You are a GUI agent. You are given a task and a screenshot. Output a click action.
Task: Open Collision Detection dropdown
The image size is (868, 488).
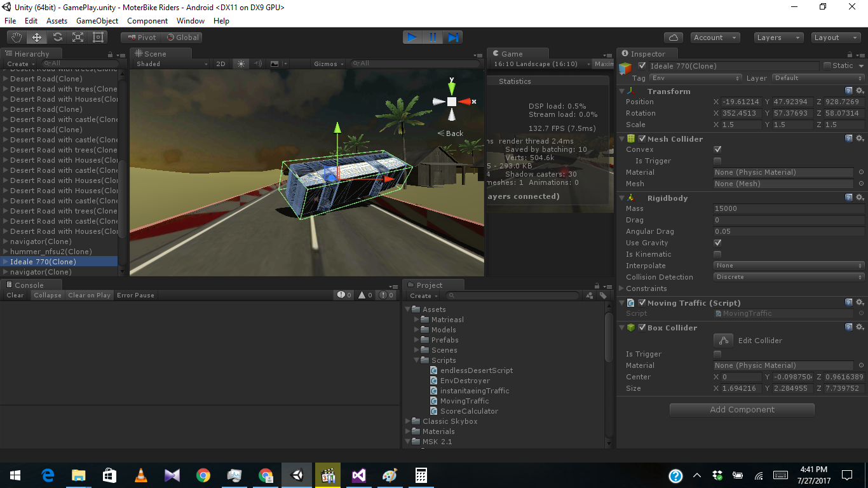tap(789, 277)
